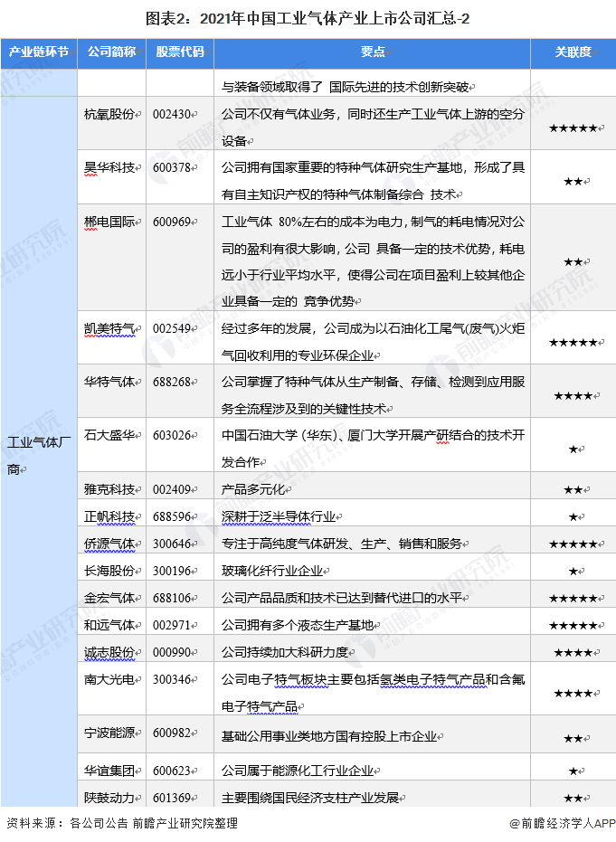Click the four-star rating for 华特气体
Viewport: 616px width, 842px height.
[x=573, y=396]
